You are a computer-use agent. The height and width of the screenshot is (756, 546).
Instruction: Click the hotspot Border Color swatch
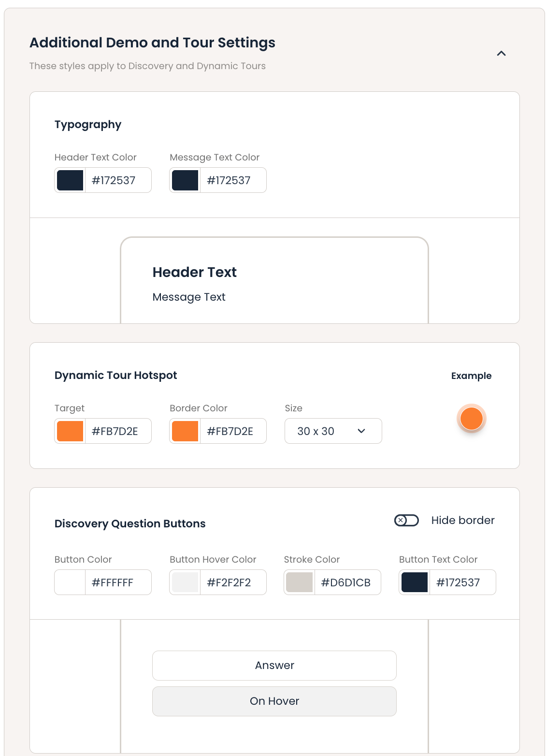tap(185, 431)
